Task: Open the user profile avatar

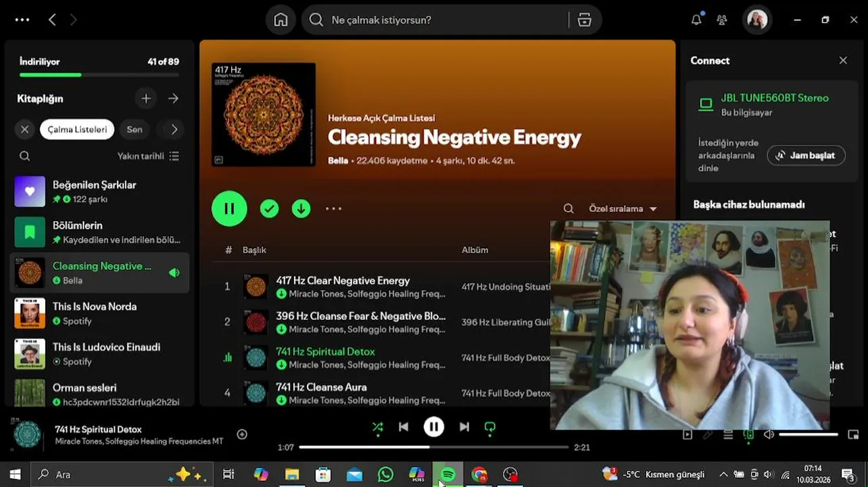Action: coord(757,20)
